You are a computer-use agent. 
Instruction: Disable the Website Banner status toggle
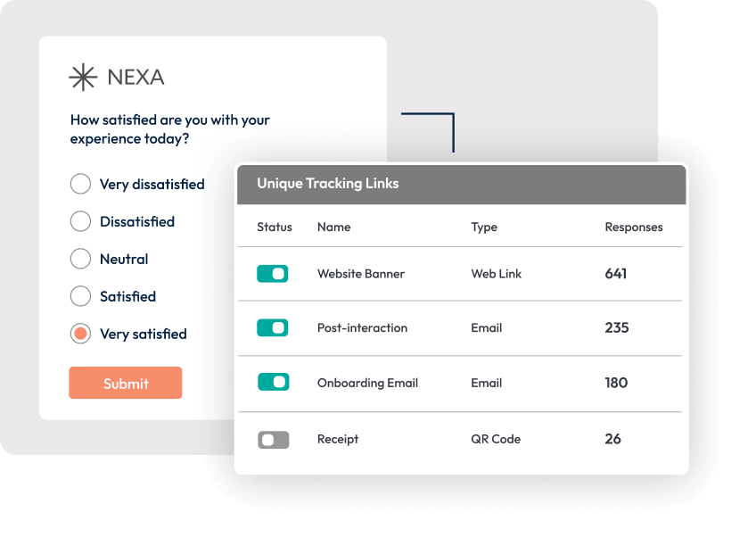click(273, 274)
